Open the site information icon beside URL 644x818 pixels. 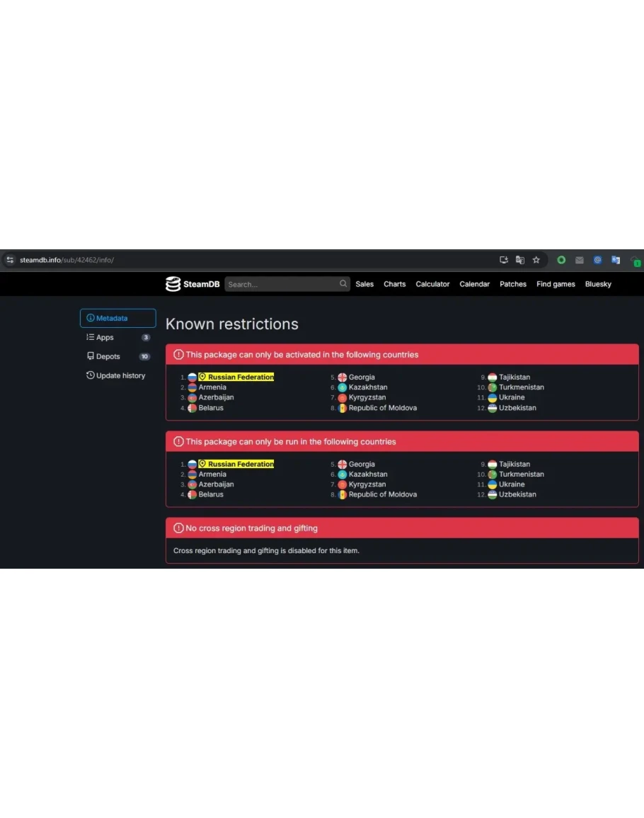point(10,260)
